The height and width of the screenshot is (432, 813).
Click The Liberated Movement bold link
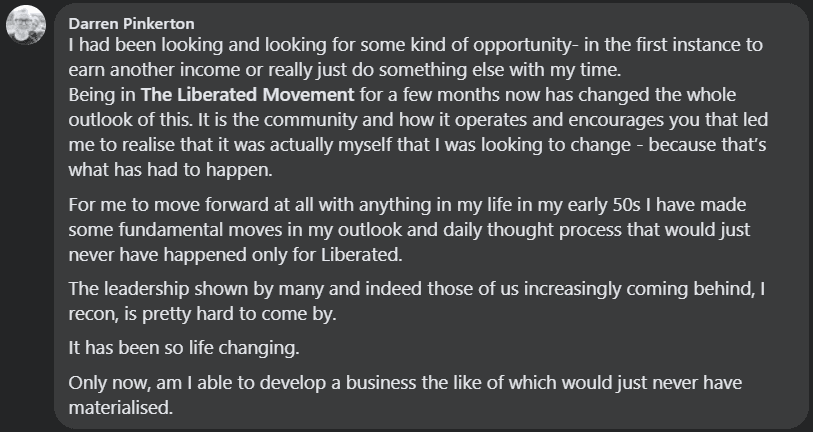(248, 96)
